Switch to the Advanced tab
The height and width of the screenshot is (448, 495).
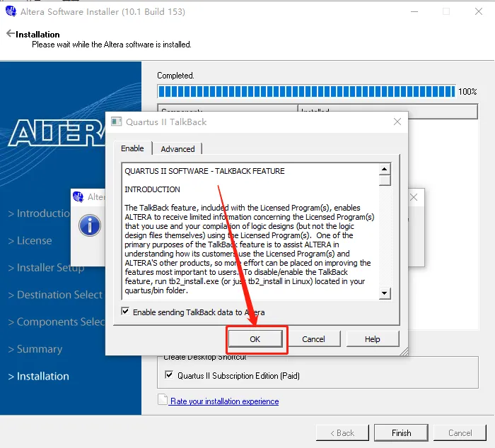click(x=177, y=149)
